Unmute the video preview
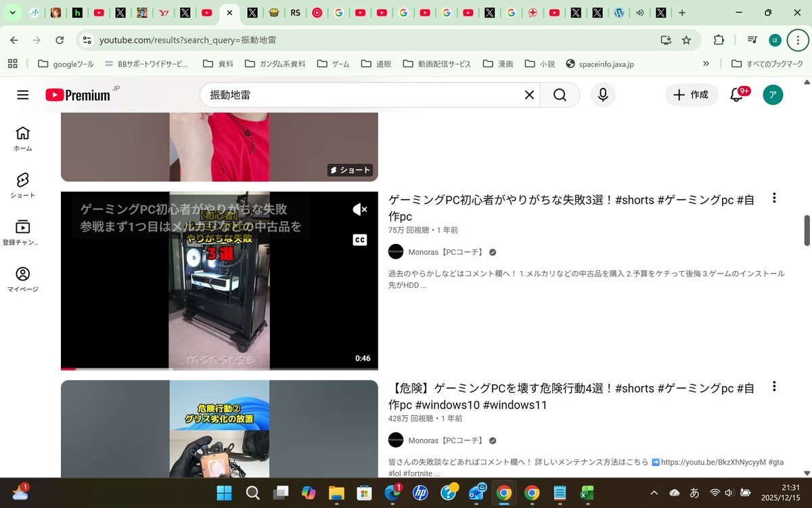The image size is (812, 508). coord(360,210)
